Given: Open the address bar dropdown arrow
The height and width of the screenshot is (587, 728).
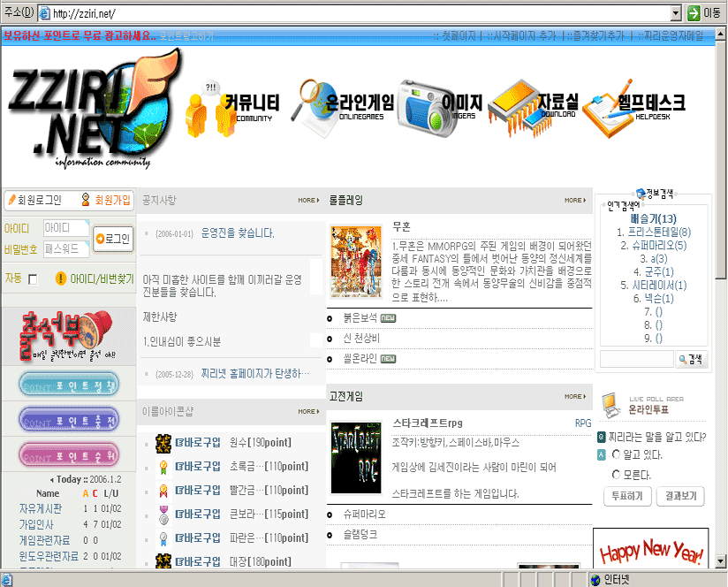Looking at the screenshot, I should tap(676, 13).
